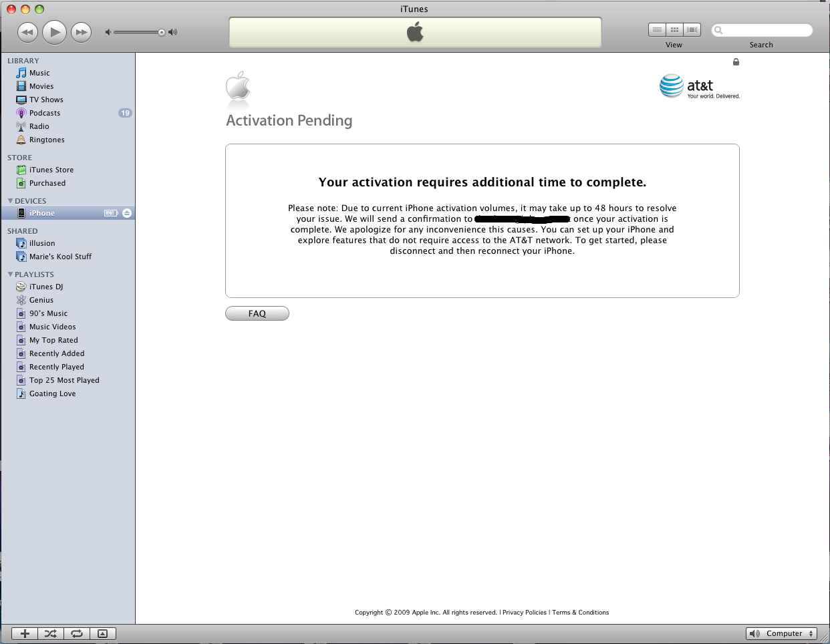Click the low volume speaker icon
Viewport: 830px width, 644px height.
(x=108, y=32)
